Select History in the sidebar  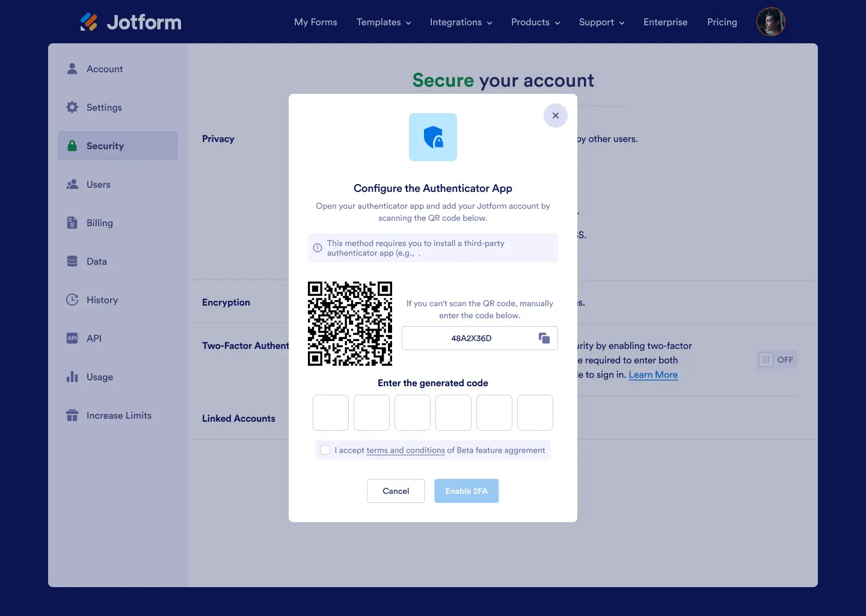pos(118,300)
